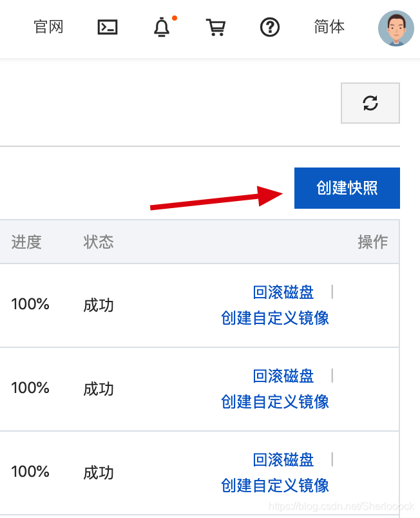Open the help question mark icon
The height and width of the screenshot is (518, 420).
pos(270,27)
